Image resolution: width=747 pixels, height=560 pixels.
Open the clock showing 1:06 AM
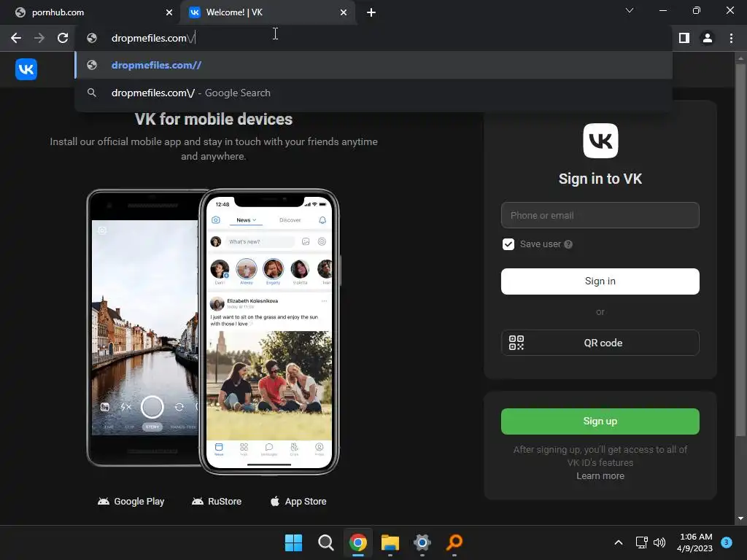695,542
